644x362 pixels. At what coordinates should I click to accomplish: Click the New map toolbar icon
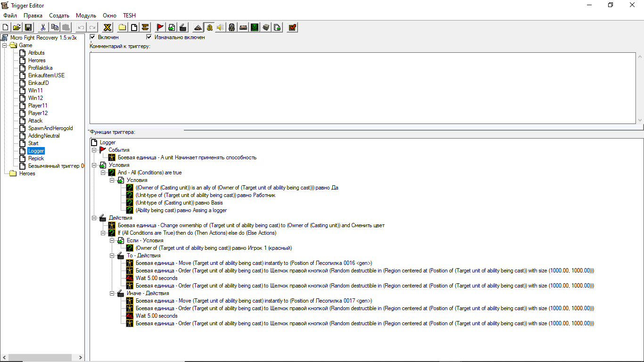point(6,27)
